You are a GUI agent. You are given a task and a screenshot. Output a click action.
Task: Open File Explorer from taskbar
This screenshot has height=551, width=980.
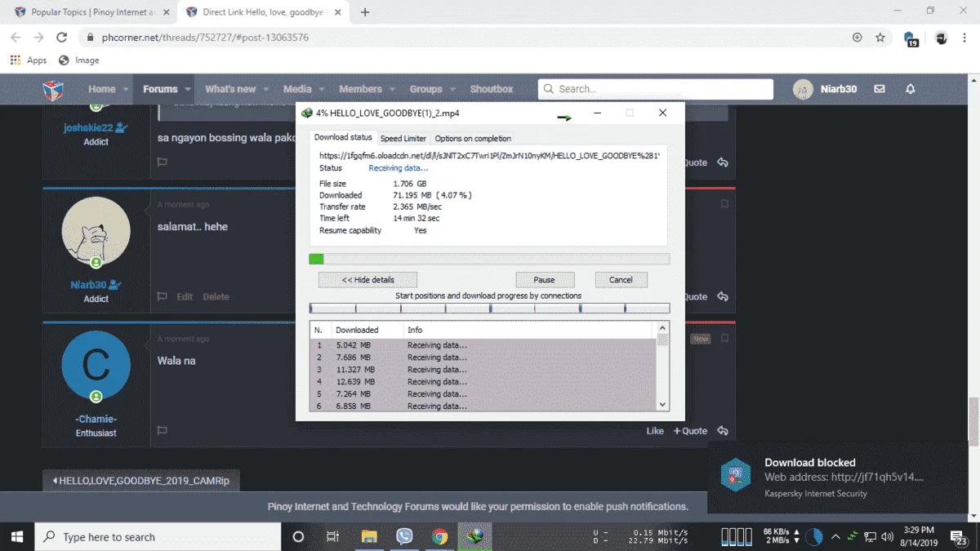click(x=369, y=536)
